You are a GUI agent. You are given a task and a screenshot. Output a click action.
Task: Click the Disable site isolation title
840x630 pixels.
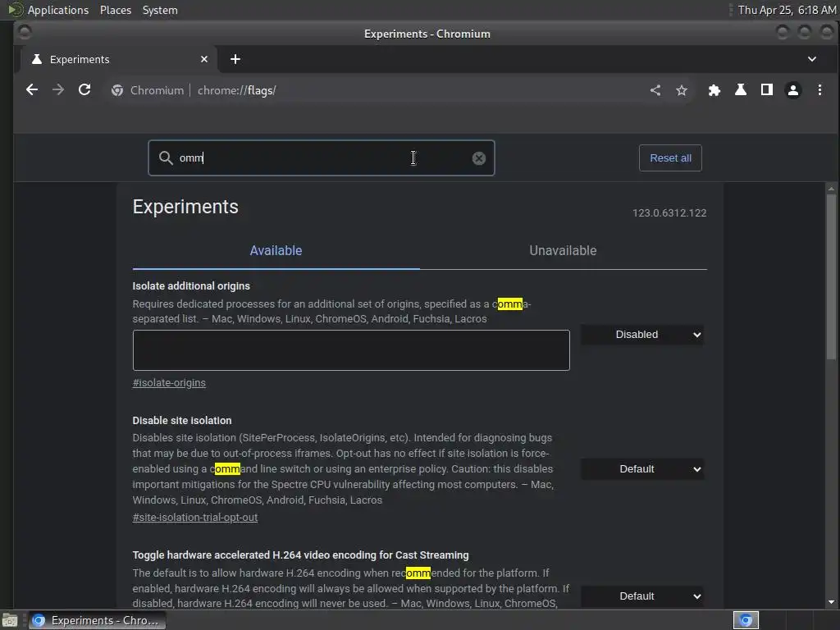pos(182,421)
